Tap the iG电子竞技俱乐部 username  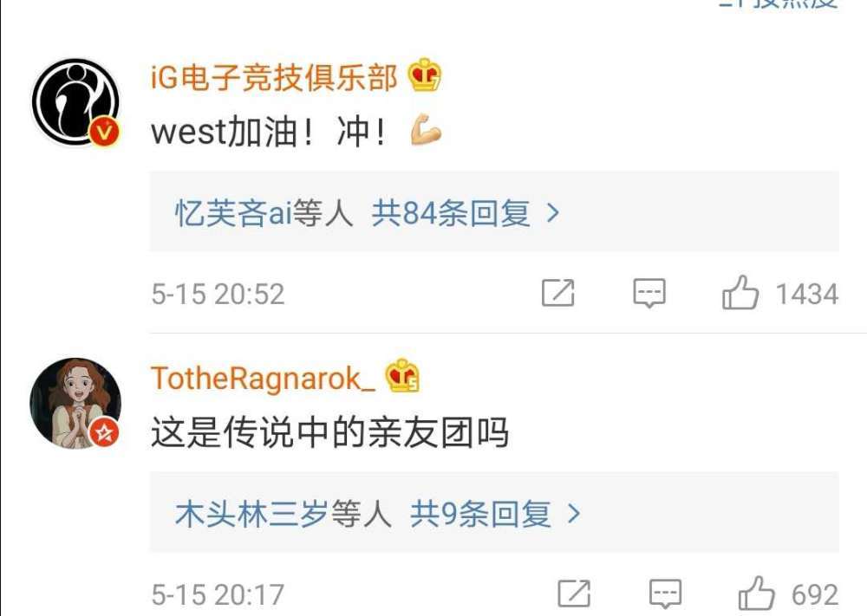coord(274,77)
